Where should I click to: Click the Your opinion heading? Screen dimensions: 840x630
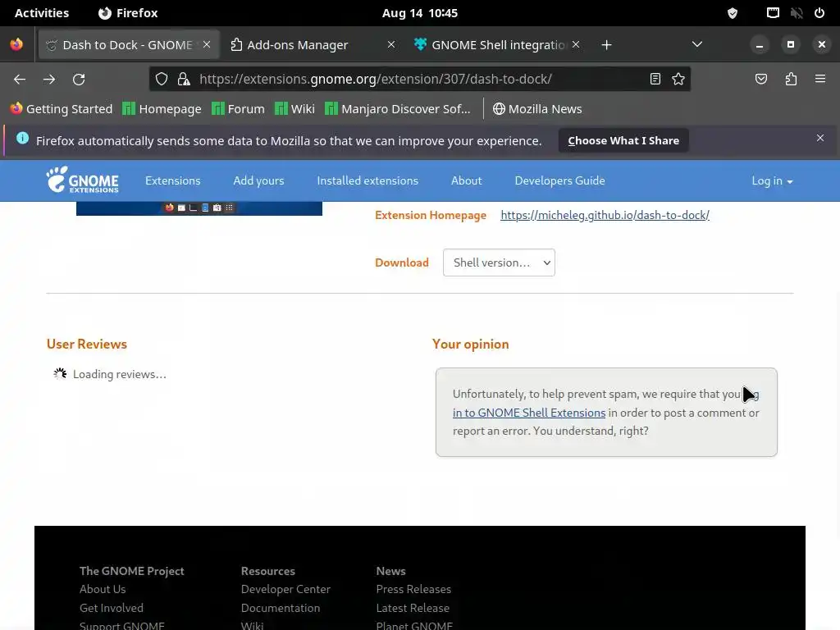point(470,344)
